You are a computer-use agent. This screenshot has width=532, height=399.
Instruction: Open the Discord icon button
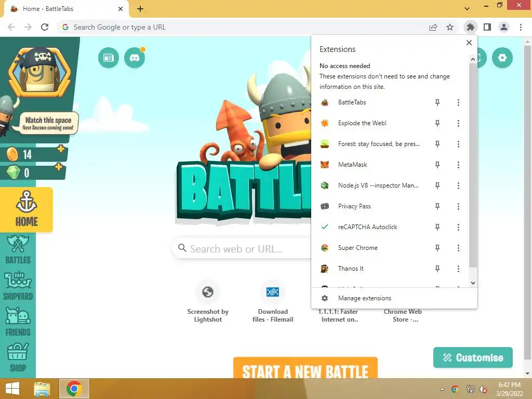(135, 58)
